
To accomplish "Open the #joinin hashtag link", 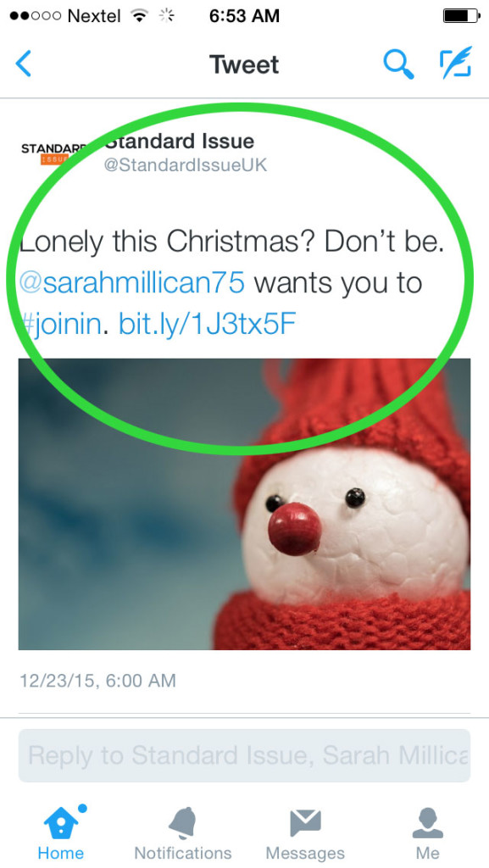I will click(x=61, y=325).
